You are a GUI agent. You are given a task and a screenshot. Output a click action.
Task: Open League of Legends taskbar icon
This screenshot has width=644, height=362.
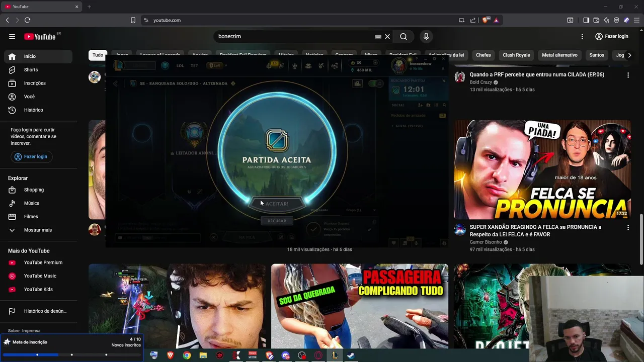point(335,355)
